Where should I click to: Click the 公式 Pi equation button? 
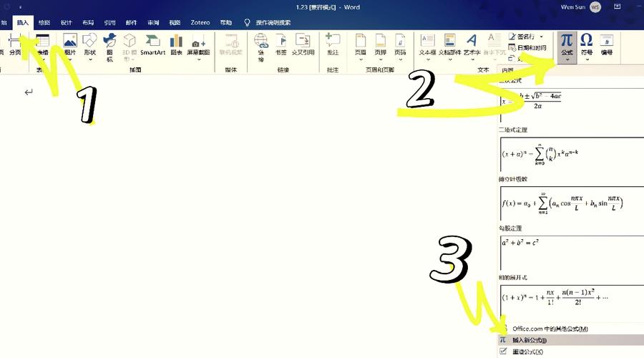(566, 43)
